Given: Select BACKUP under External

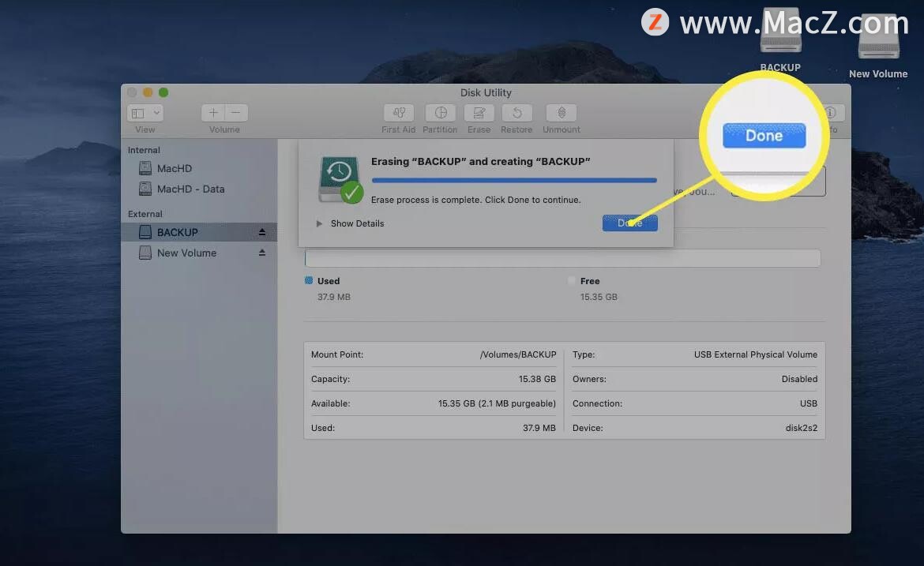Looking at the screenshot, I should click(x=199, y=232).
